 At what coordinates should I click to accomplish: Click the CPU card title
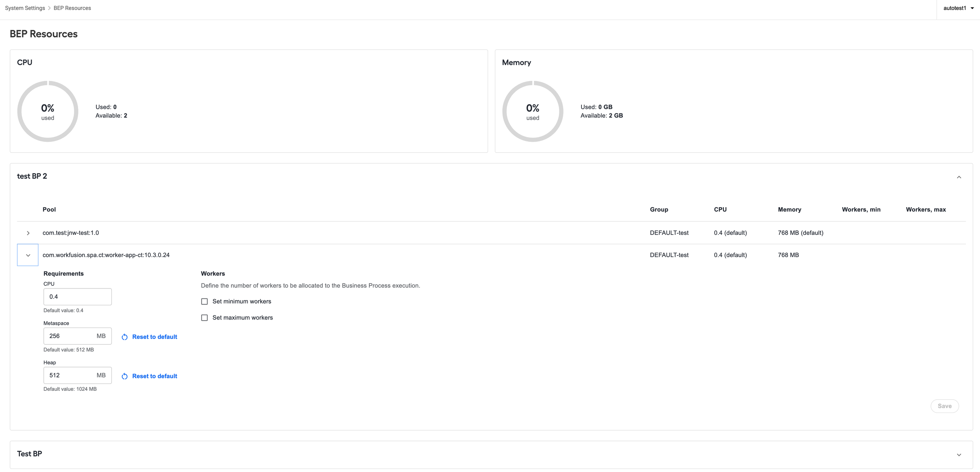click(x=24, y=62)
